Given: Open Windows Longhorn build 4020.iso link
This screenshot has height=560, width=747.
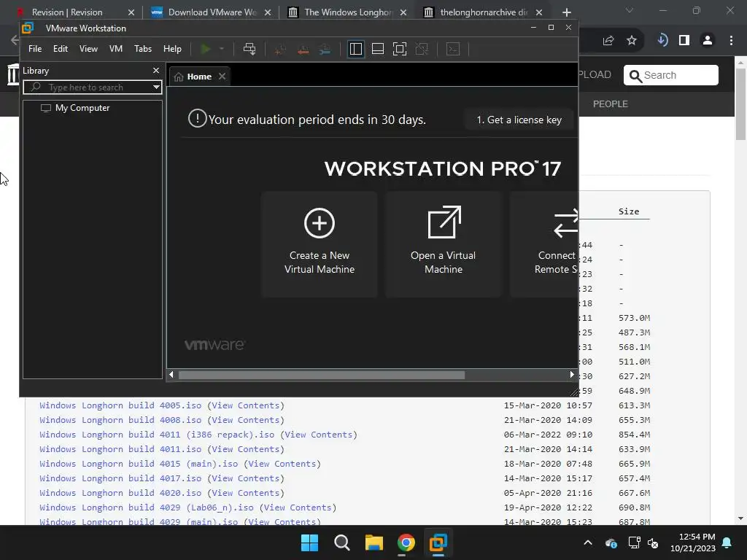Looking at the screenshot, I should 120,494.
